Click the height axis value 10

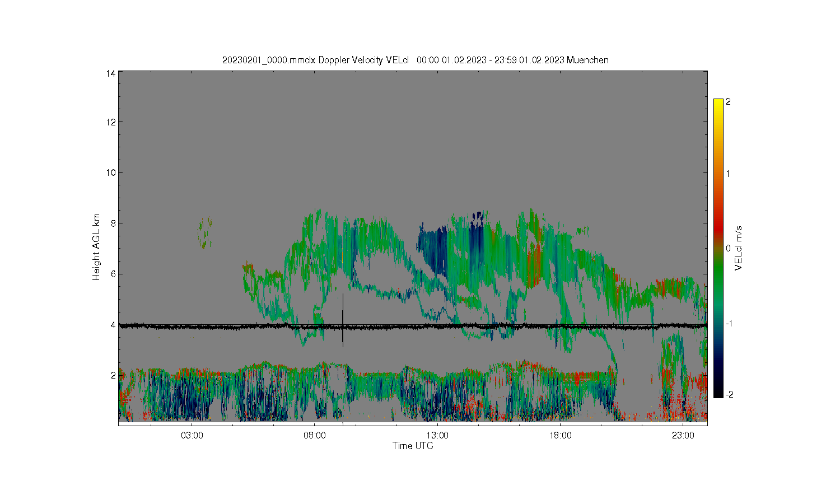coord(111,172)
